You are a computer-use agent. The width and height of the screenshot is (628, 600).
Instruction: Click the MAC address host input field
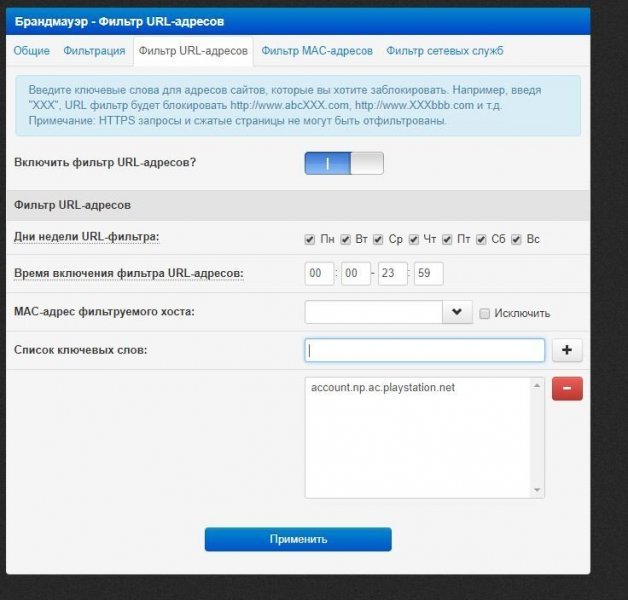(x=373, y=312)
